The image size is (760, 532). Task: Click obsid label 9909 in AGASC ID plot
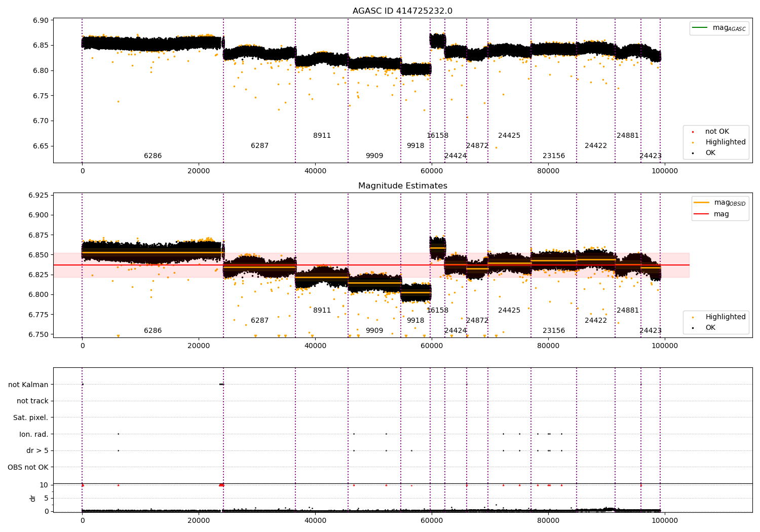pos(374,156)
